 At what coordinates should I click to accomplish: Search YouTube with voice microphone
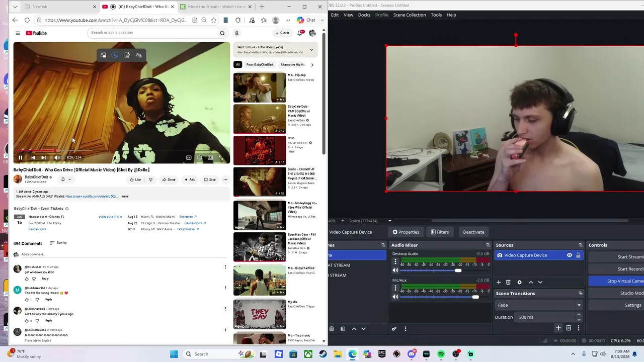236,33
